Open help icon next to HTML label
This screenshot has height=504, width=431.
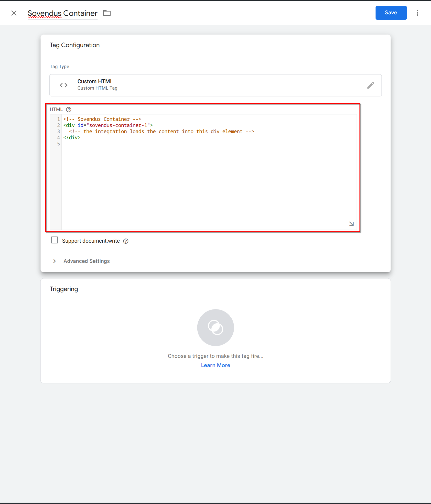pyautogui.click(x=69, y=110)
